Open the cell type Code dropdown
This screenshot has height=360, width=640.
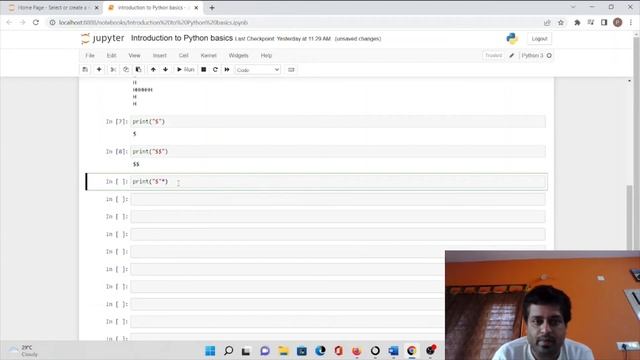[x=258, y=70]
